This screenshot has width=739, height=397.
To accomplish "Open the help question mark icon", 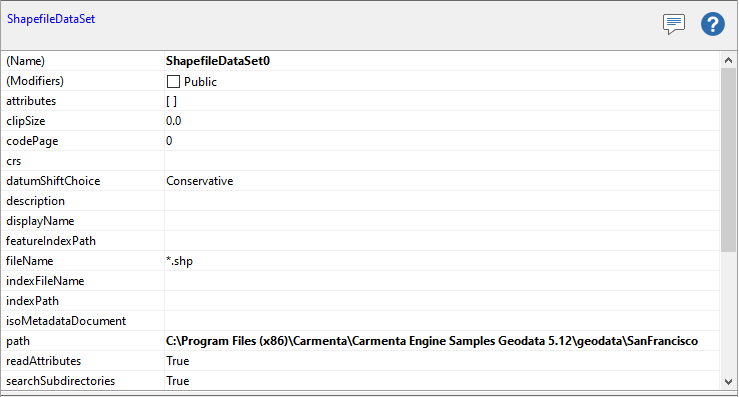I will [713, 24].
